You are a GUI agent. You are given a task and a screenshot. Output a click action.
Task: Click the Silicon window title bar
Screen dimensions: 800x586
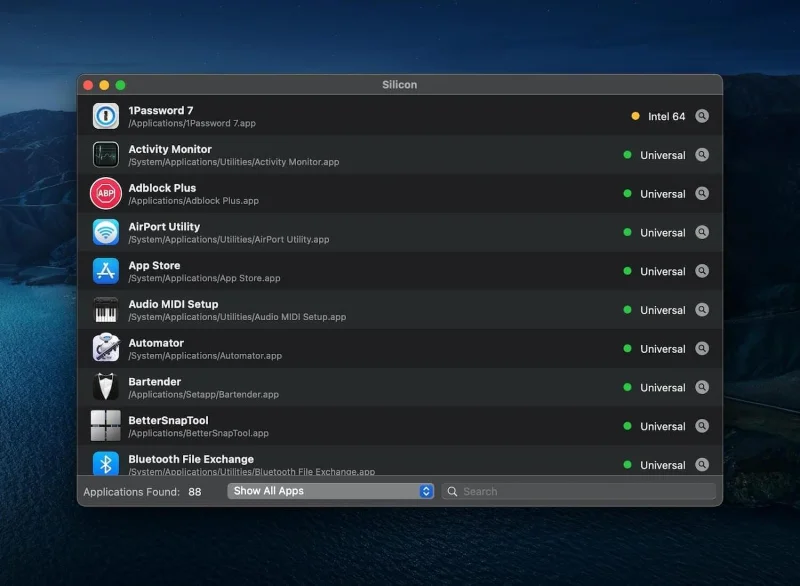(399, 85)
